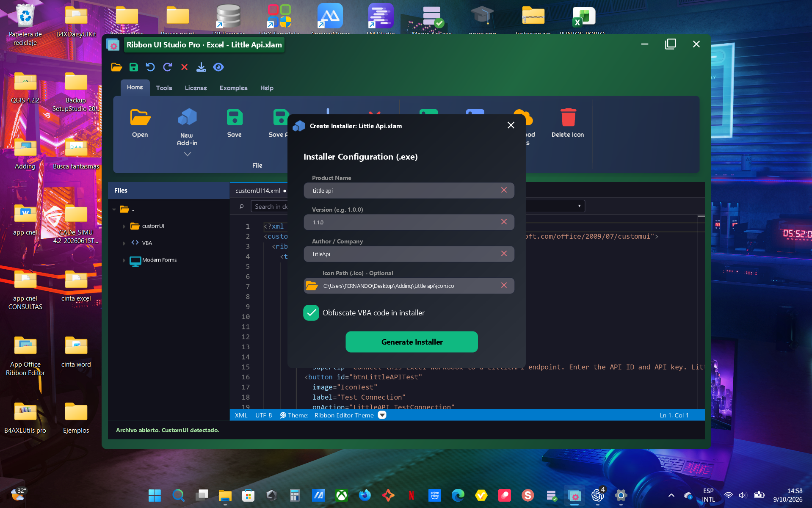Click line number 16 in the editor
Viewport: 812px width, 508px height.
click(246, 377)
